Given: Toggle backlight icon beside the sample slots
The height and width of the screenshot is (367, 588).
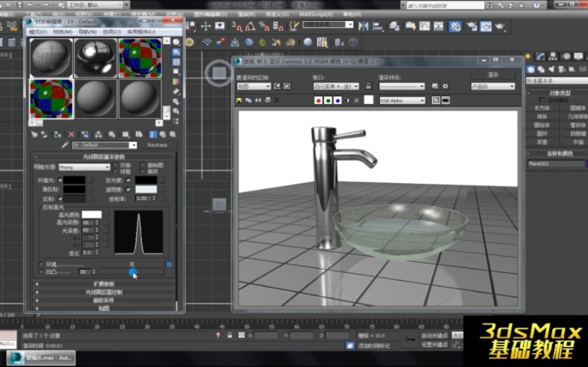Looking at the screenshot, I should [176, 52].
